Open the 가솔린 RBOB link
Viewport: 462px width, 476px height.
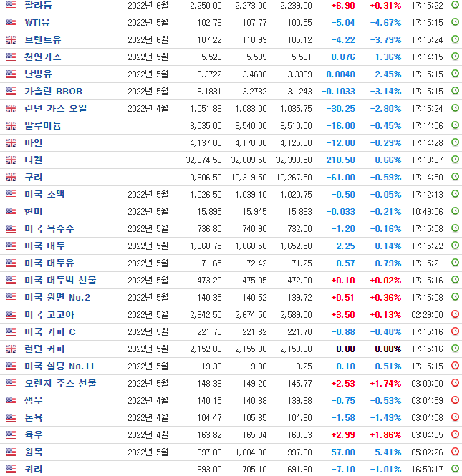click(53, 91)
